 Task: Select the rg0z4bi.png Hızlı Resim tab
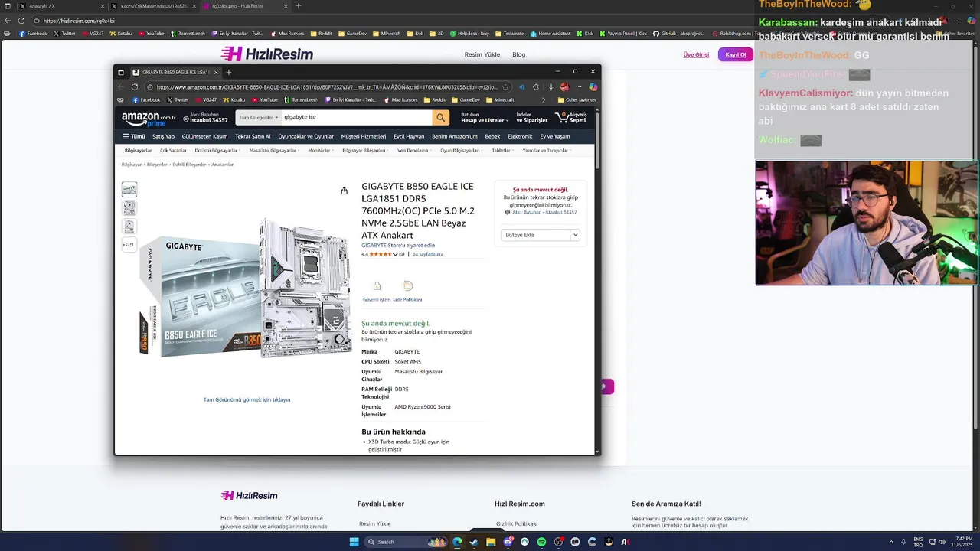pos(245,6)
